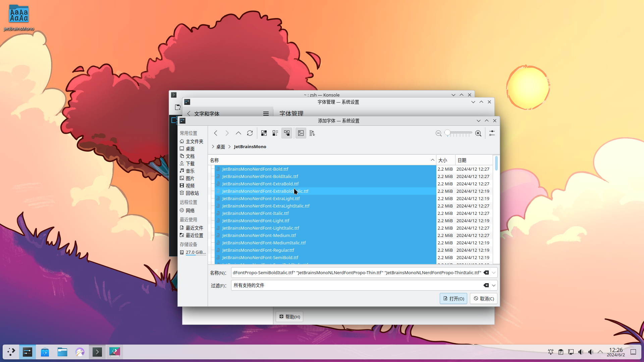The image size is (644, 362).
Task: Click the icon size zoom slider
Action: tap(458, 133)
